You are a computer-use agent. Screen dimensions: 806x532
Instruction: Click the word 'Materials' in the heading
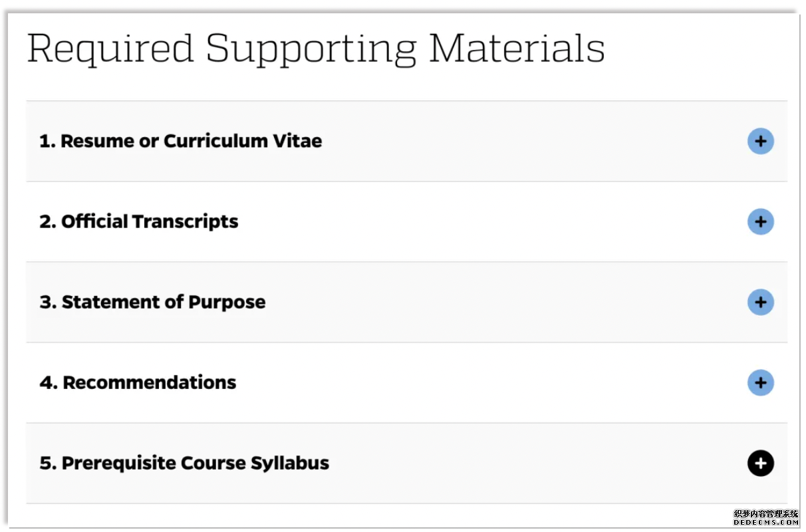[x=517, y=48]
